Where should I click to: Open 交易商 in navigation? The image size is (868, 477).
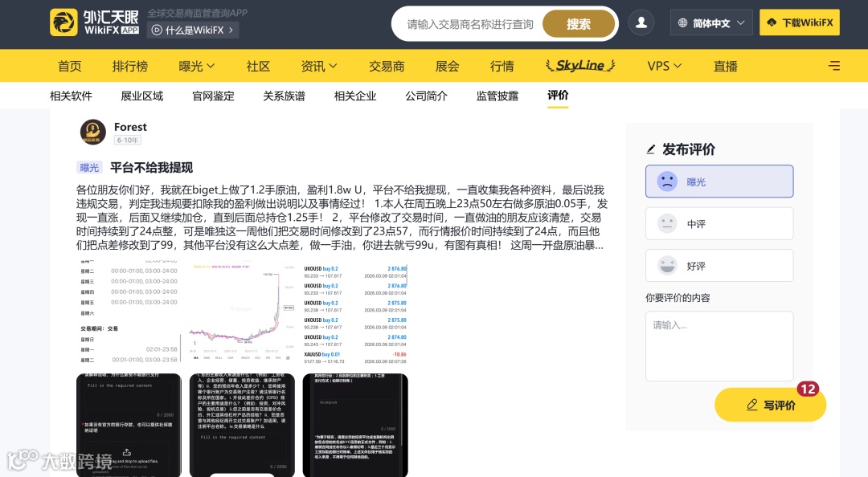coord(387,66)
